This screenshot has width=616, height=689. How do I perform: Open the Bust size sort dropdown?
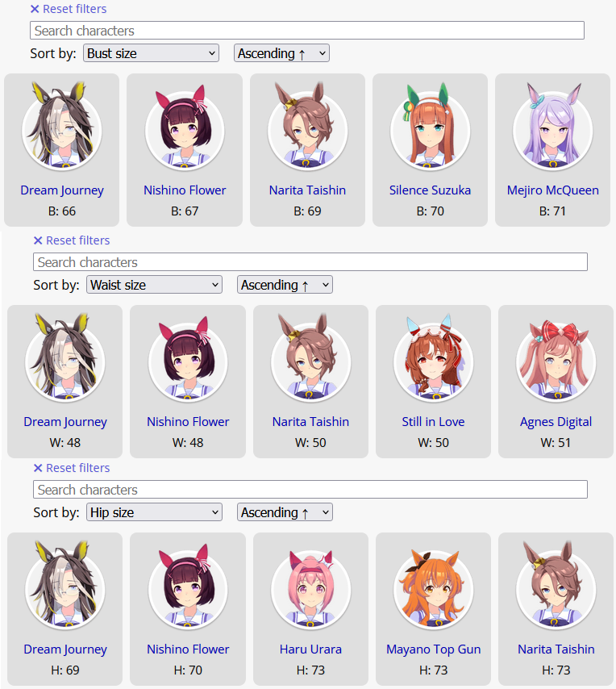pos(151,53)
